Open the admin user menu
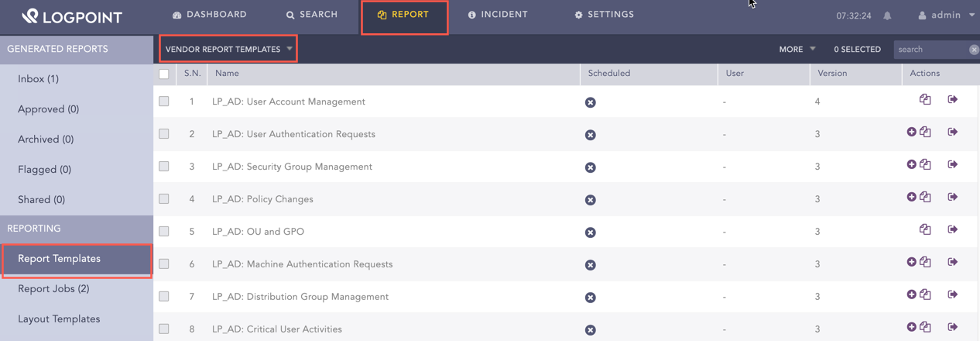This screenshot has height=341, width=980. point(946,15)
